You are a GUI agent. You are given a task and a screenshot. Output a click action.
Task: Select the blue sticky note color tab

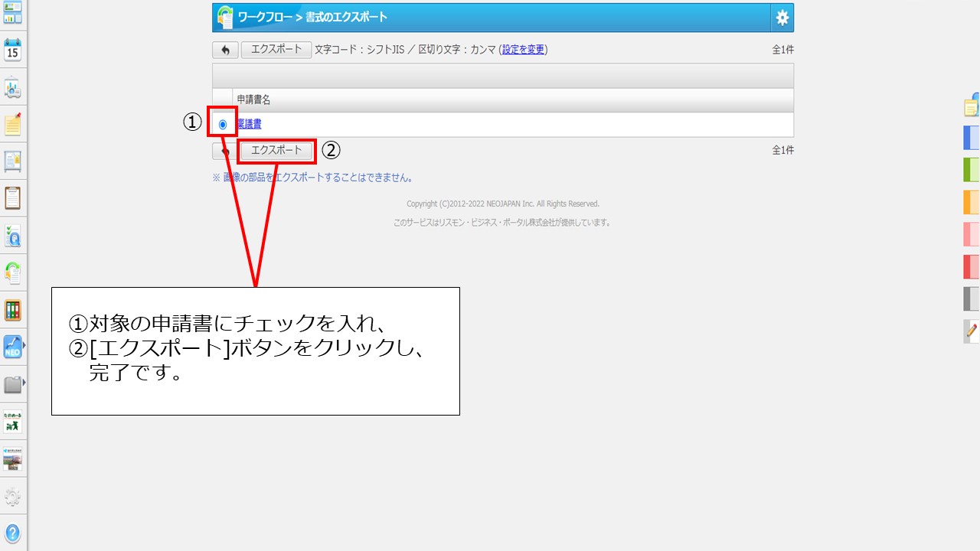(x=971, y=138)
